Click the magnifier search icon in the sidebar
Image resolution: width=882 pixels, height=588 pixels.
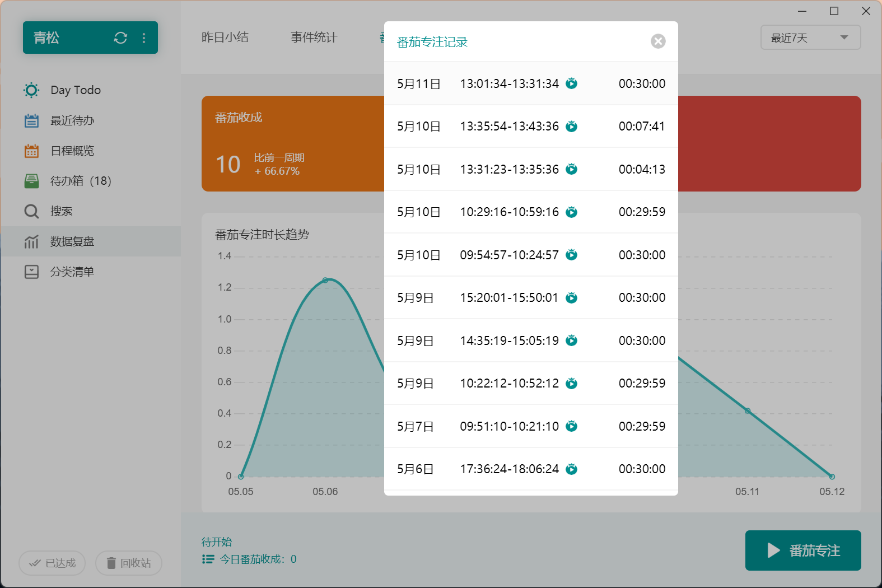pyautogui.click(x=31, y=211)
